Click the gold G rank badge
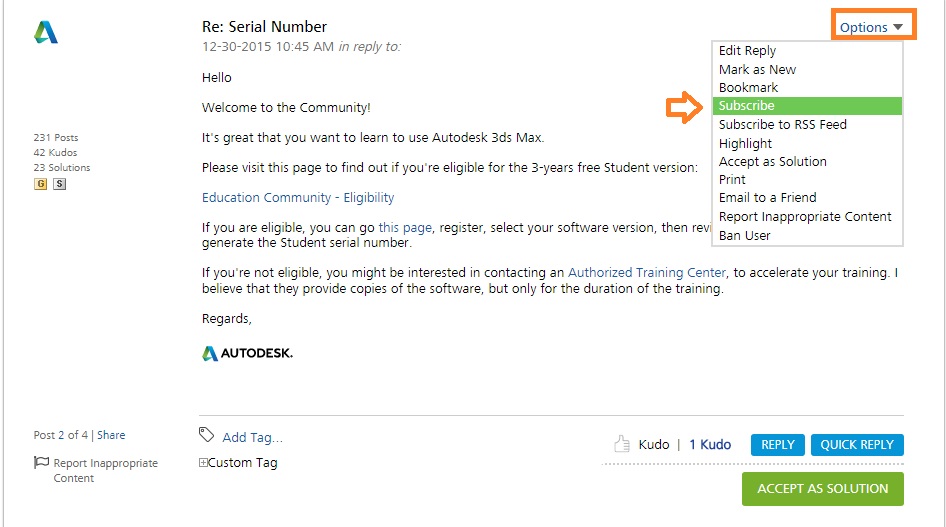 click(x=41, y=184)
